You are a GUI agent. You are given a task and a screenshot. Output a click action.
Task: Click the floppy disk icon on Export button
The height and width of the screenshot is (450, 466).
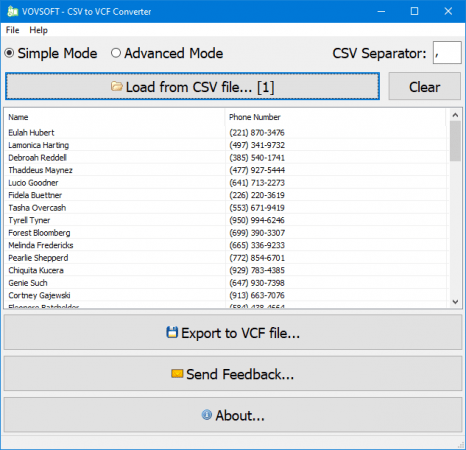(x=172, y=332)
